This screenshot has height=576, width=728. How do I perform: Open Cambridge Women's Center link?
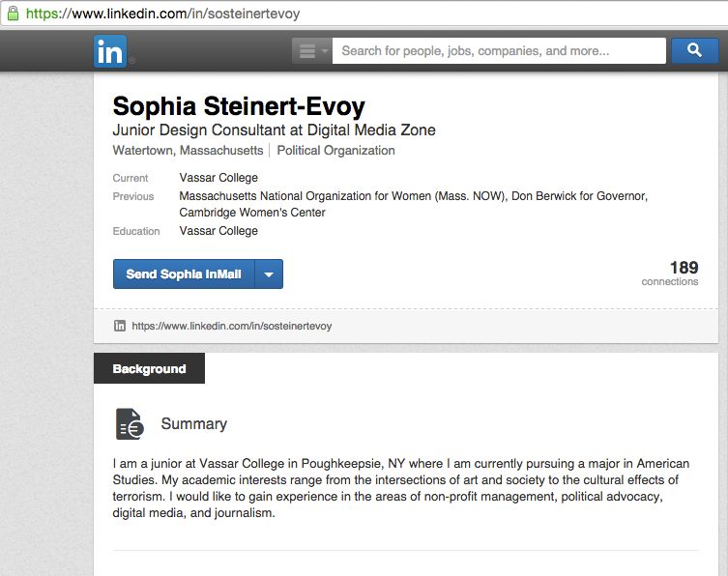click(252, 213)
